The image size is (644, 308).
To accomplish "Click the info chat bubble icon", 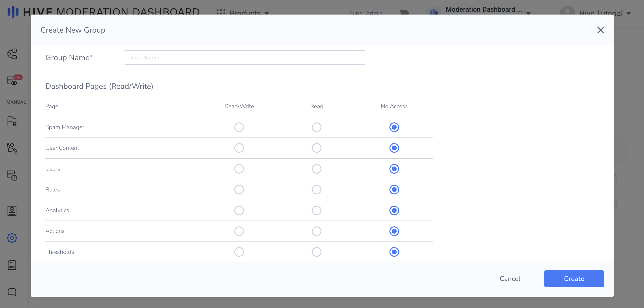I will coord(12,292).
